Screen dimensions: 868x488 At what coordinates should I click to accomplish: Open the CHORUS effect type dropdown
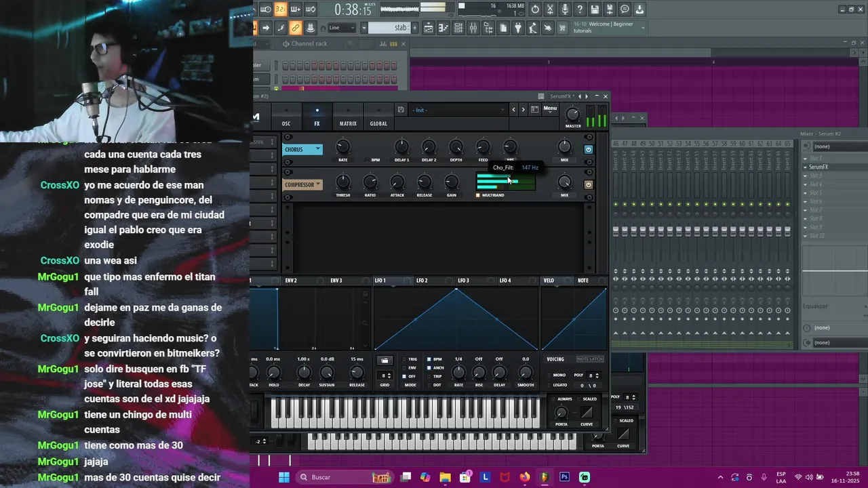coord(302,149)
